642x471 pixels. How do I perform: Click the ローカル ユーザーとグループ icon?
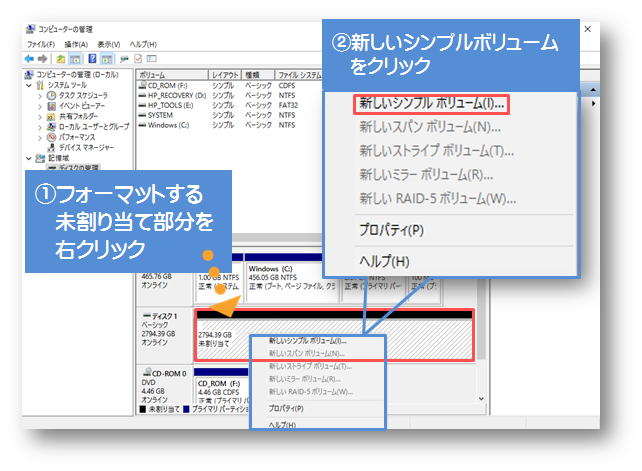[x=51, y=127]
